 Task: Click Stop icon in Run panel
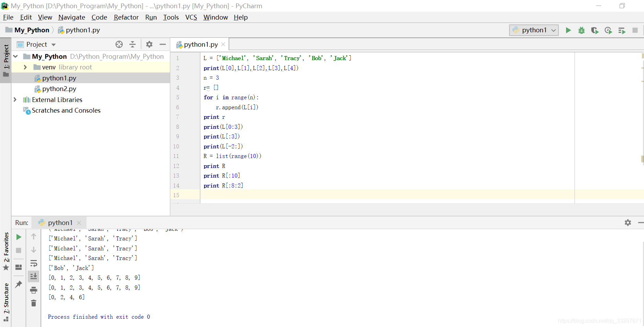pos(19,250)
